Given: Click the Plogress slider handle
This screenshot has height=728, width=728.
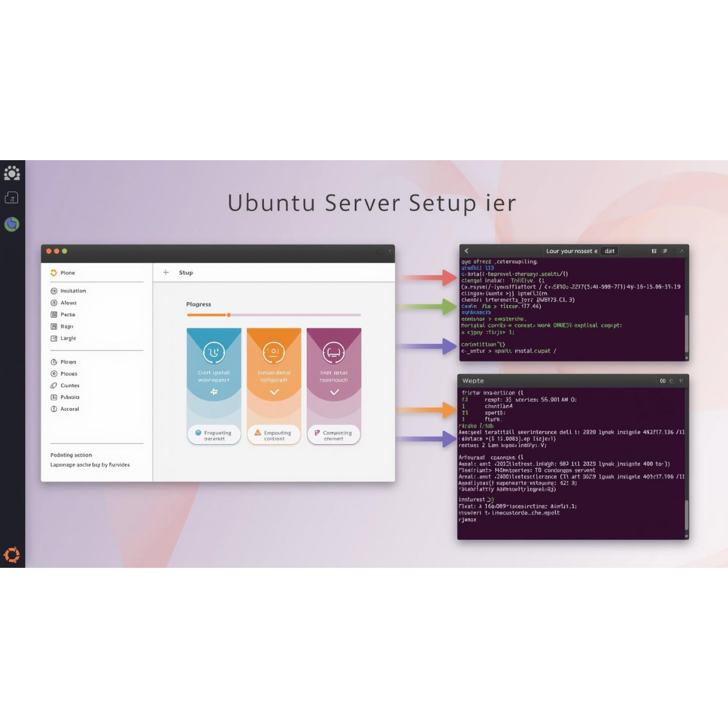Looking at the screenshot, I should click(x=229, y=315).
